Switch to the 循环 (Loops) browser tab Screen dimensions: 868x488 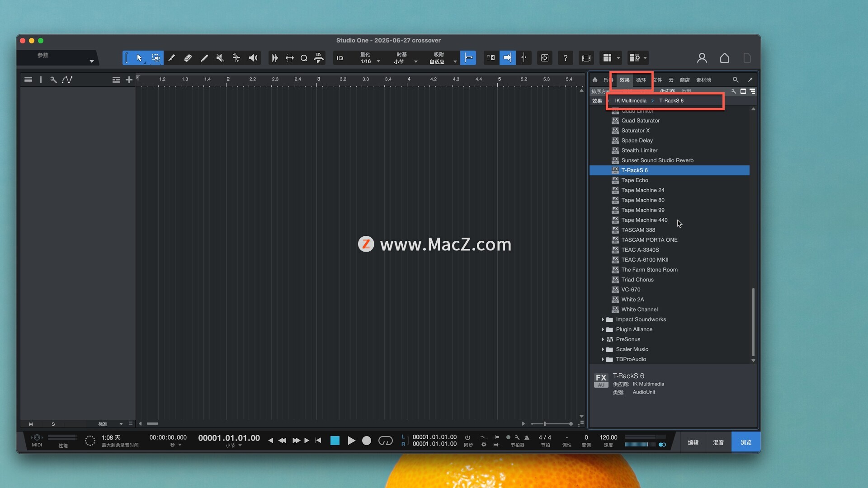[x=641, y=80]
